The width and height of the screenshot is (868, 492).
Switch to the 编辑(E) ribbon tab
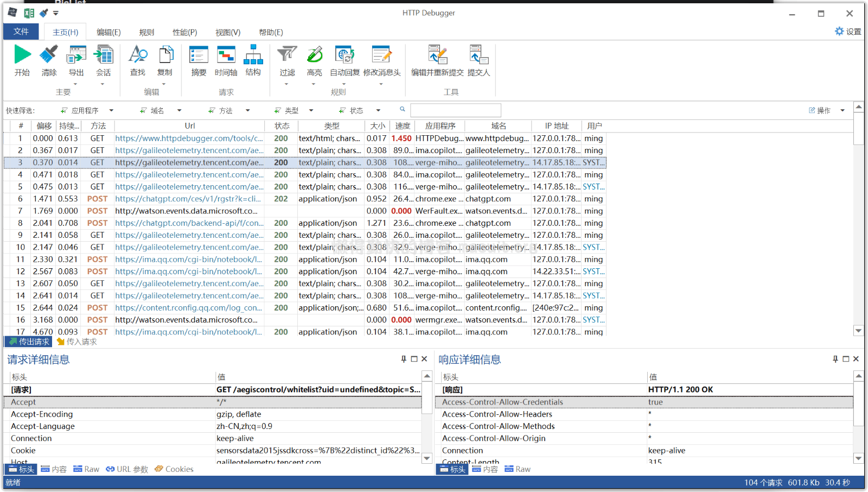pyautogui.click(x=108, y=32)
